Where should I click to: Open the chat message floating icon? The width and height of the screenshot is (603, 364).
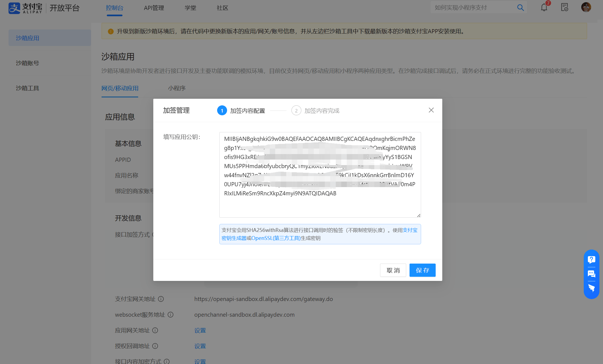click(x=591, y=274)
